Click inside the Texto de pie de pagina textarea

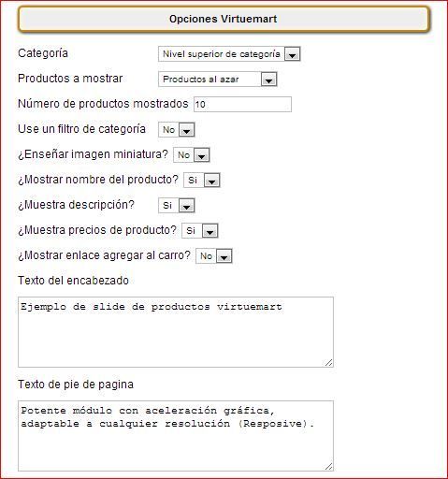click(176, 436)
